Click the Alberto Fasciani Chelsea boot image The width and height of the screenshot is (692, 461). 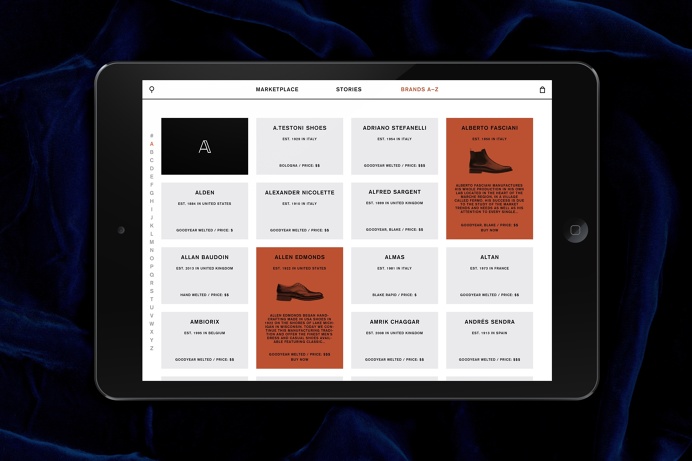489,161
